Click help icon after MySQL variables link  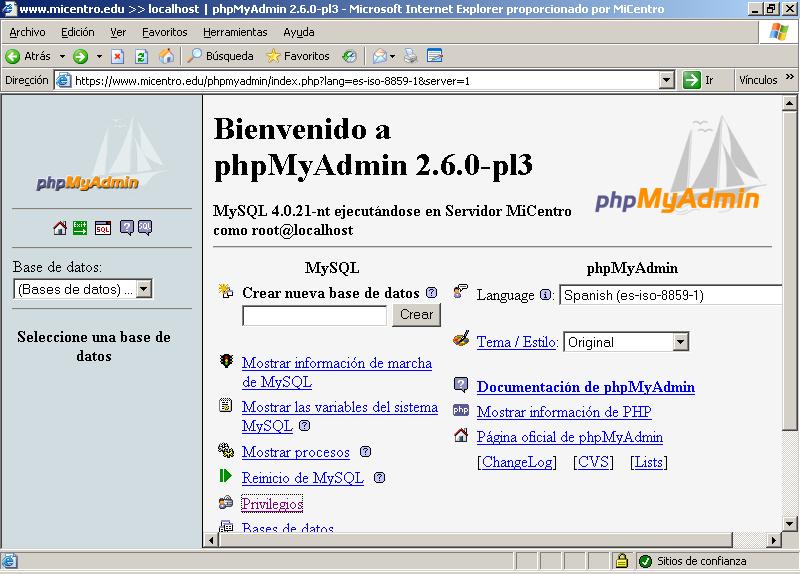(305, 426)
